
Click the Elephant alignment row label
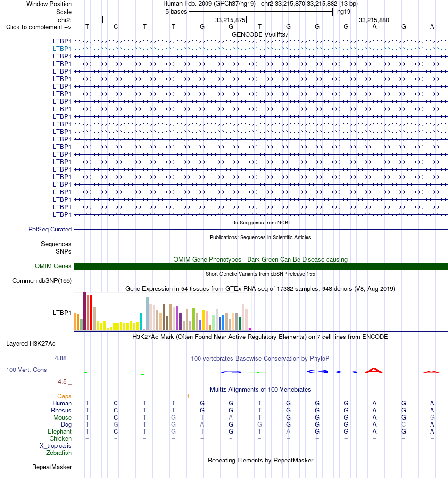click(59, 432)
